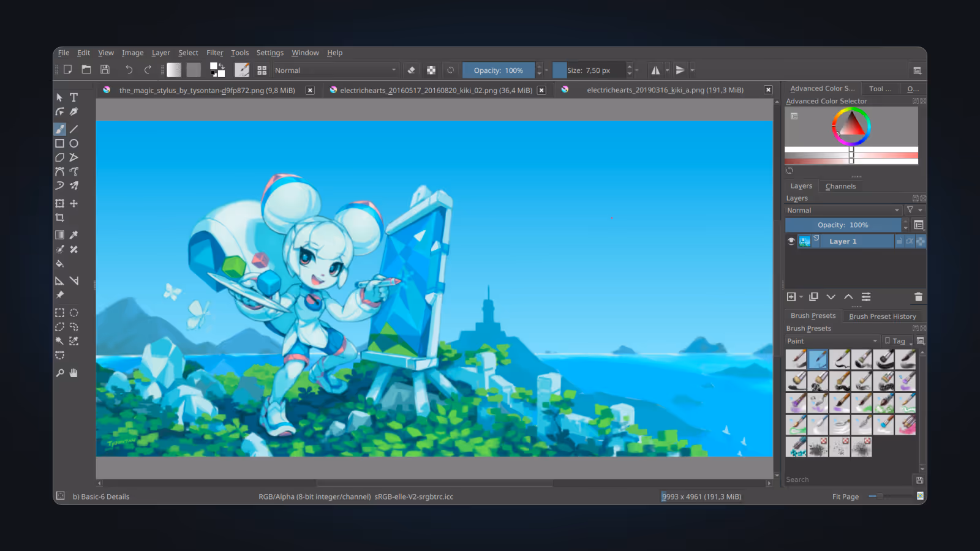Redo the last action
980x551 pixels.
(x=148, y=70)
